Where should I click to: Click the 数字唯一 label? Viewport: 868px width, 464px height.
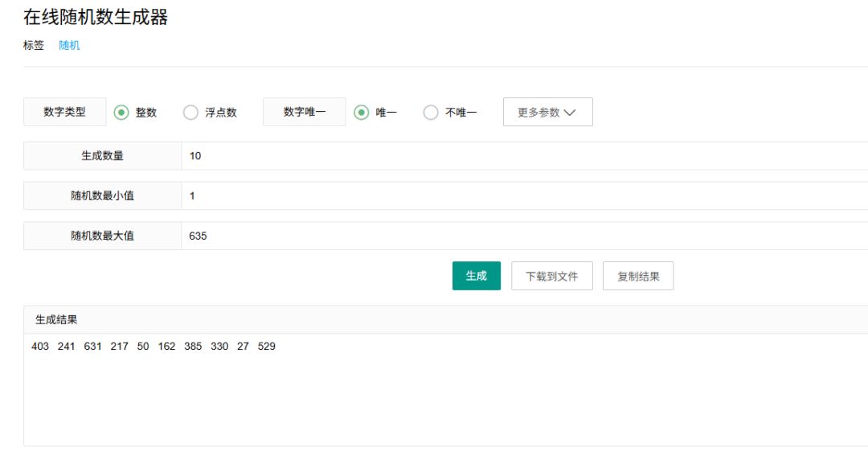tap(305, 112)
